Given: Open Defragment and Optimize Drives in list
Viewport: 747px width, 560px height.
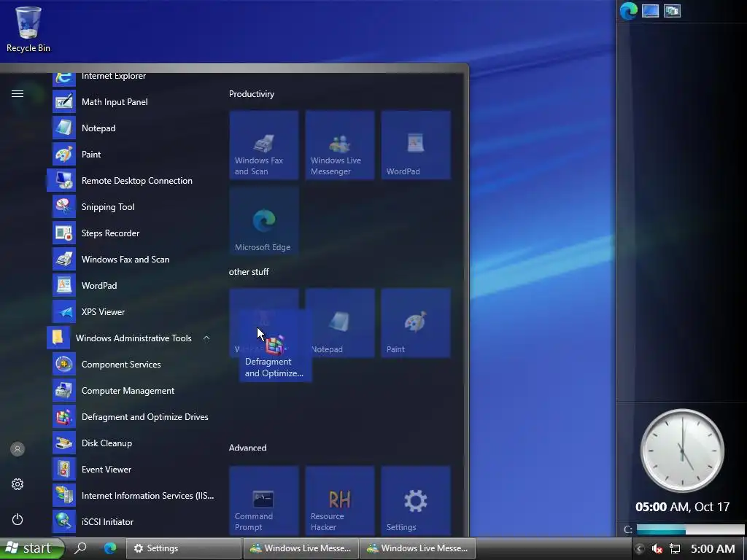Looking at the screenshot, I should tap(133, 416).
